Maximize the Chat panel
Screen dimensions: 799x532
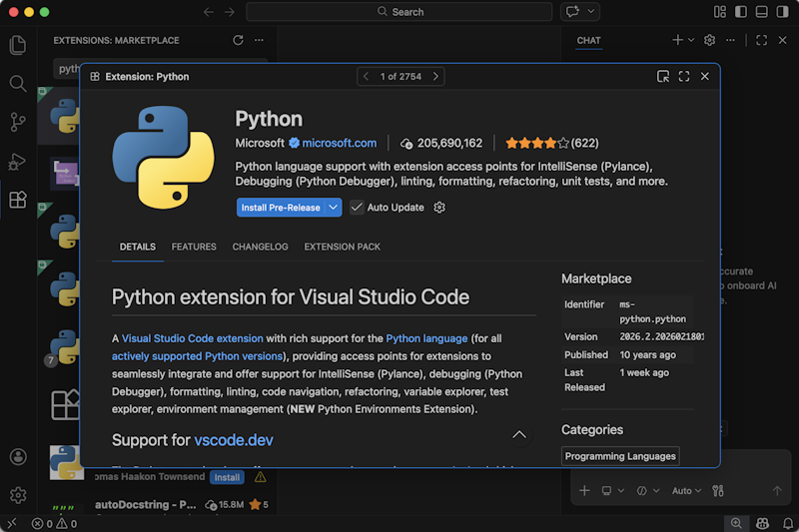[x=762, y=40]
